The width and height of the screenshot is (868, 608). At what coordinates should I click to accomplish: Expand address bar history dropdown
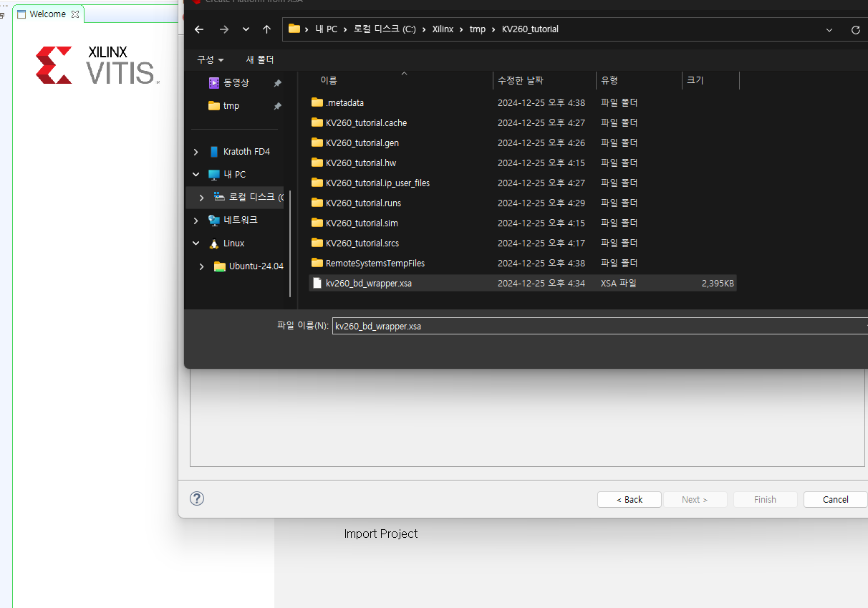tap(829, 30)
